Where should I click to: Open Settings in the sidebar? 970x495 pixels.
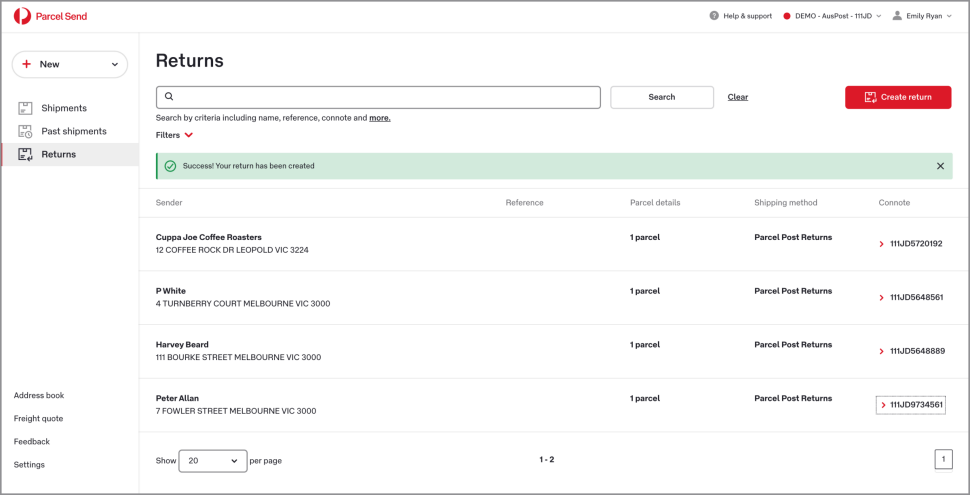pyautogui.click(x=29, y=464)
